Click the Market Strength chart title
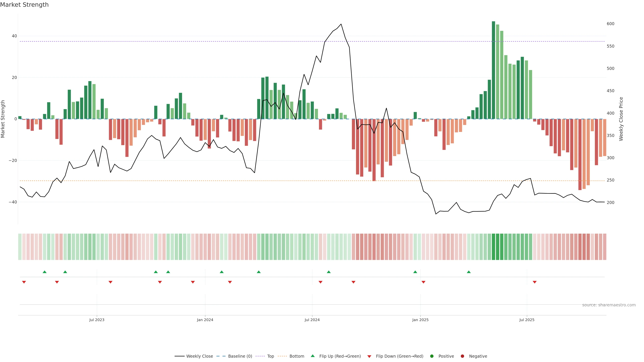644x362 pixels. point(24,5)
